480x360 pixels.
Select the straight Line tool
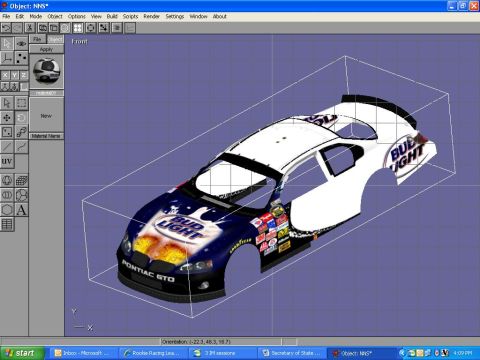pos(7,147)
